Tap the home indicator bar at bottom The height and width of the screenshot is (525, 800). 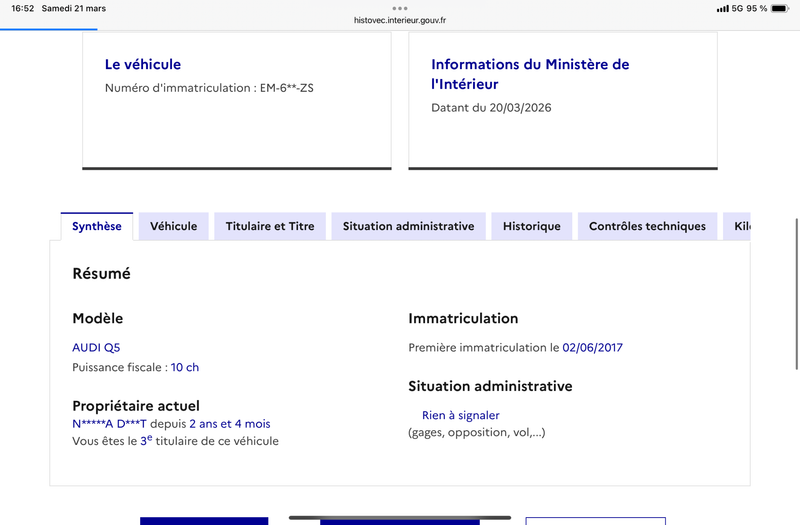point(400,518)
